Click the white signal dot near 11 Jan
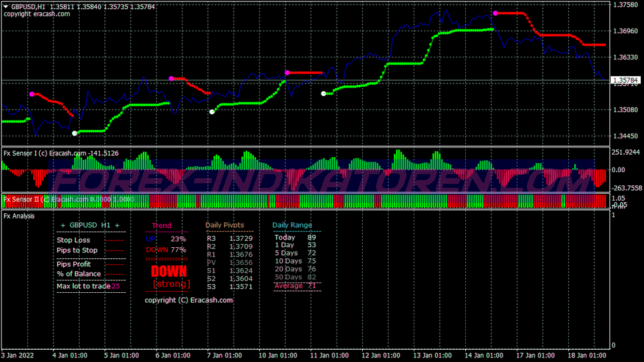 coord(324,94)
